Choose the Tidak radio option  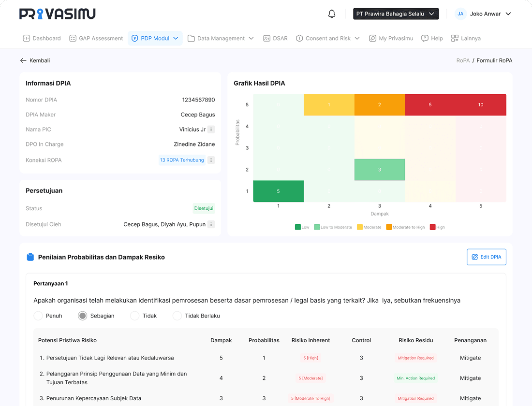click(134, 316)
